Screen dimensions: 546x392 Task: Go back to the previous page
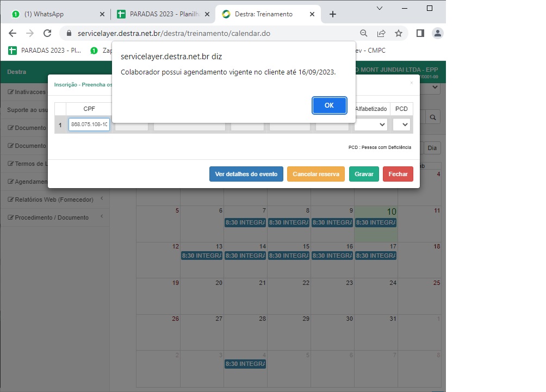(x=13, y=33)
